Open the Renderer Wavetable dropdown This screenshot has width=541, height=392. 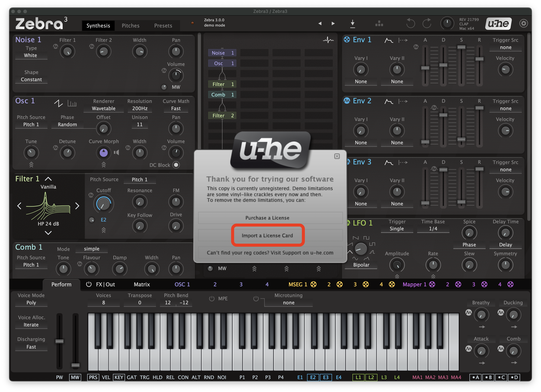103,108
